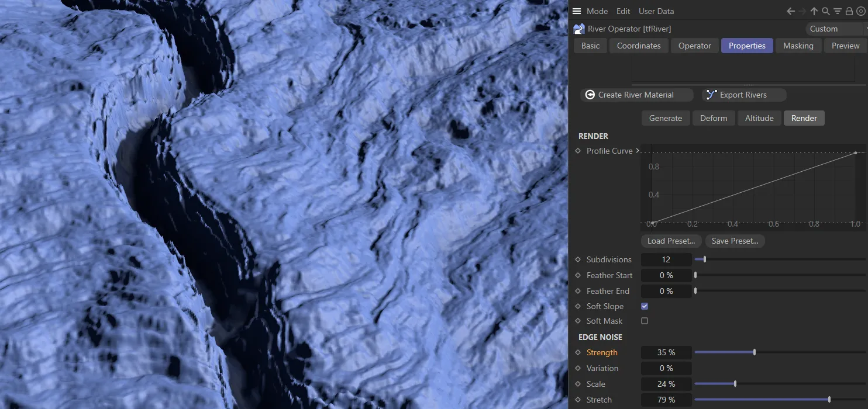Expand the Profile Curve chevron
868x409 pixels.
[638, 151]
